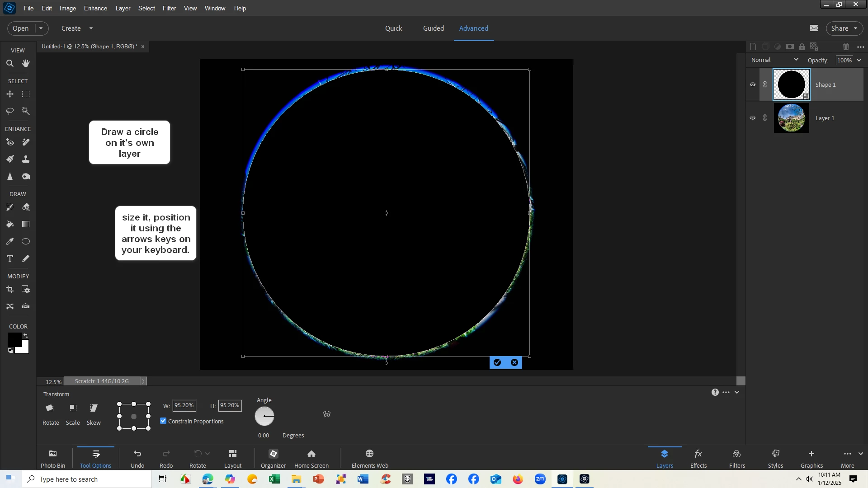
Task: Select the Crop tool
Action: click(x=9, y=290)
